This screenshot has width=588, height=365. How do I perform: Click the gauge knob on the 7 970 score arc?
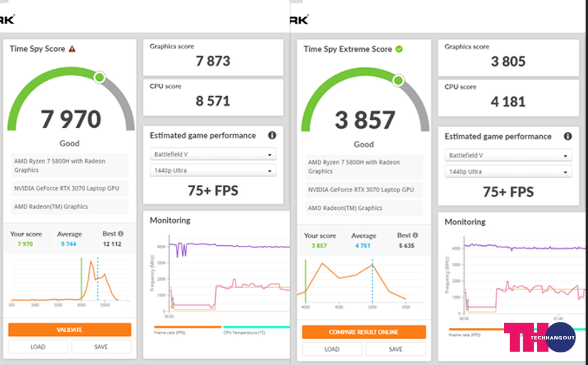click(100, 77)
